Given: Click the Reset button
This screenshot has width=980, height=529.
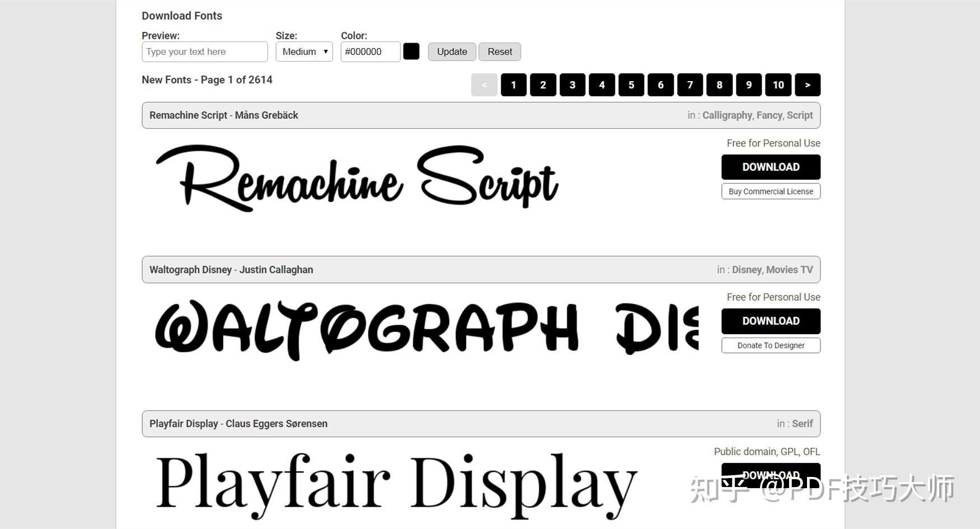Looking at the screenshot, I should click(x=500, y=52).
